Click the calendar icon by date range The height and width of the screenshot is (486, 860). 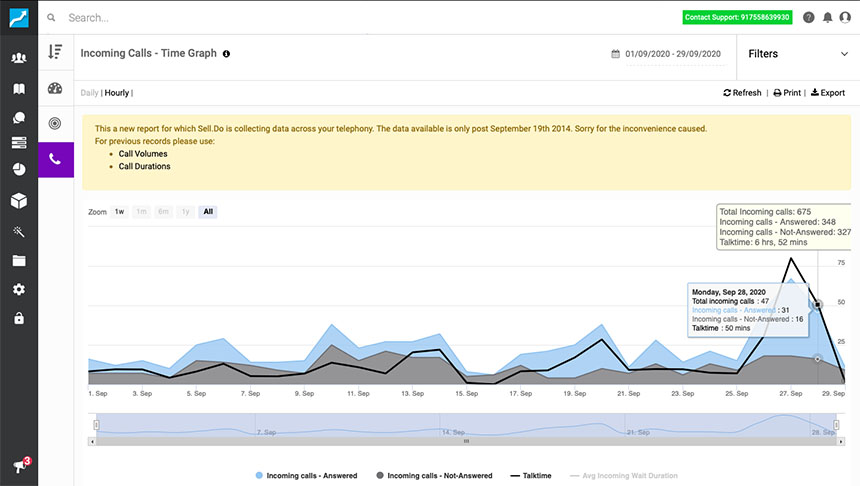[x=615, y=54]
